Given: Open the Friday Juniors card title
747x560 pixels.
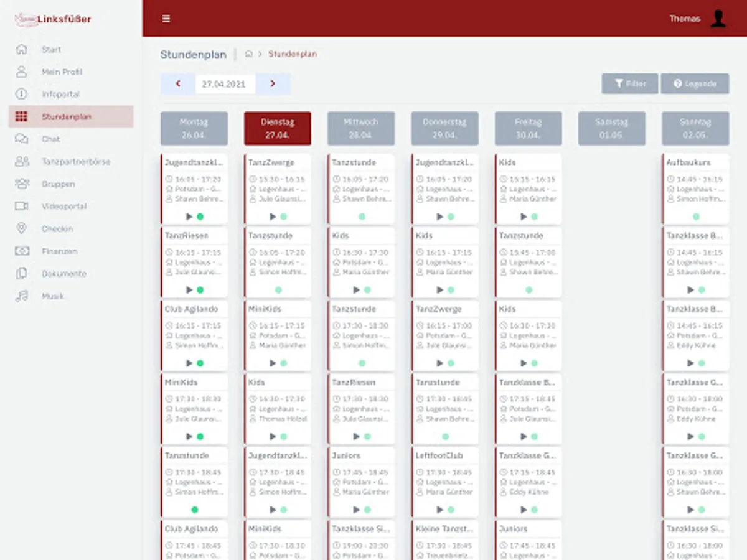Looking at the screenshot, I should pyautogui.click(x=513, y=529).
